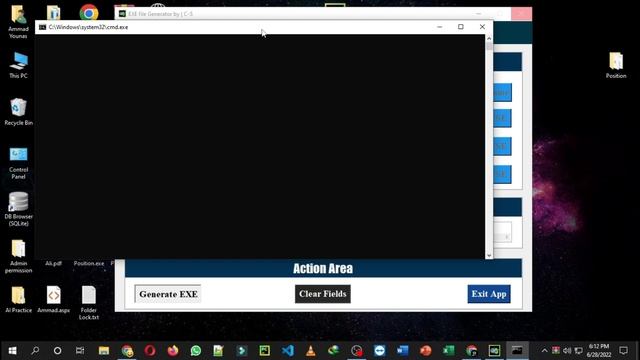Open PowerPoint from taskbar
The width and height of the screenshot is (640, 360).
(425, 351)
